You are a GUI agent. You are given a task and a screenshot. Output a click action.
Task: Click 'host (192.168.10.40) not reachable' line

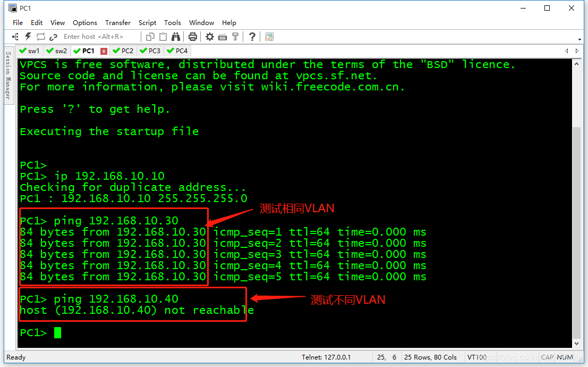[137, 310]
